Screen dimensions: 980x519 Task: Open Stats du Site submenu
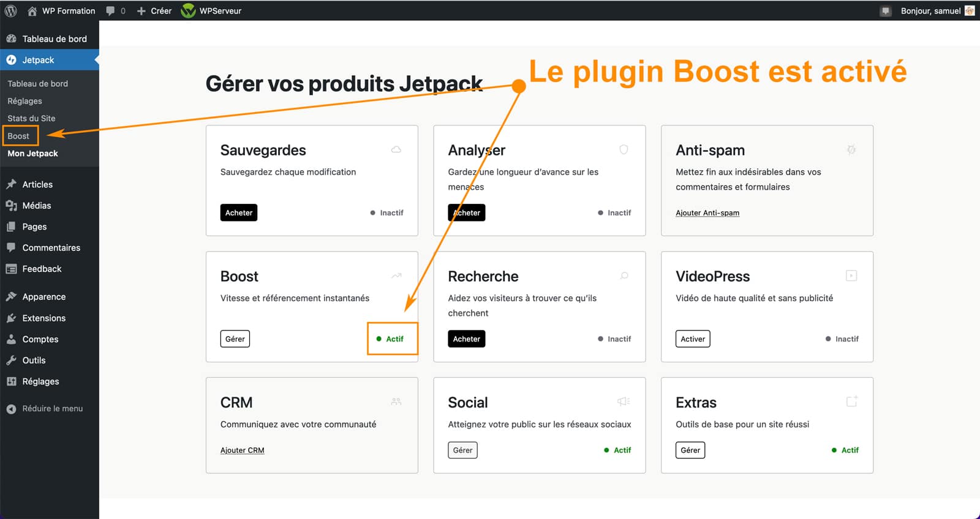[31, 118]
